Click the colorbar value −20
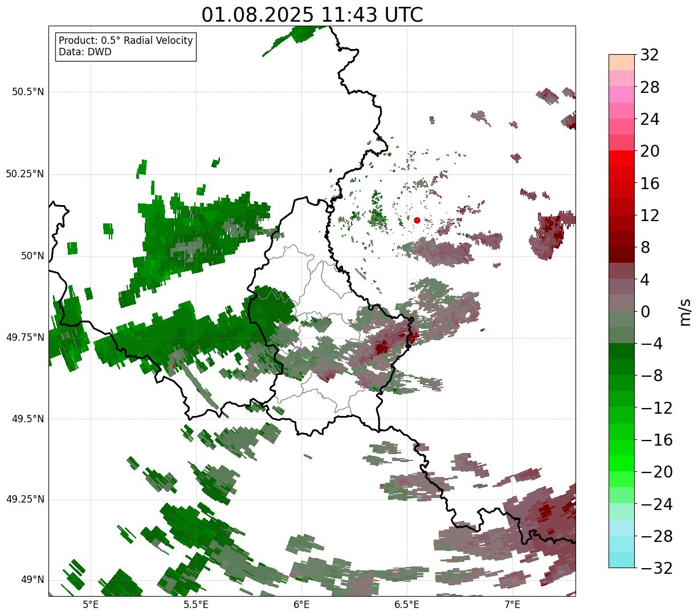The image size is (698, 616). click(656, 472)
